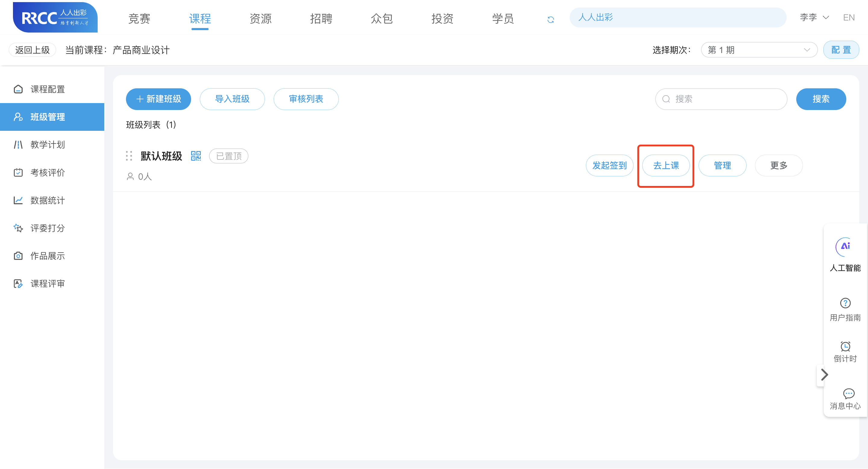Click the magnifier icon in search box

[x=666, y=99]
